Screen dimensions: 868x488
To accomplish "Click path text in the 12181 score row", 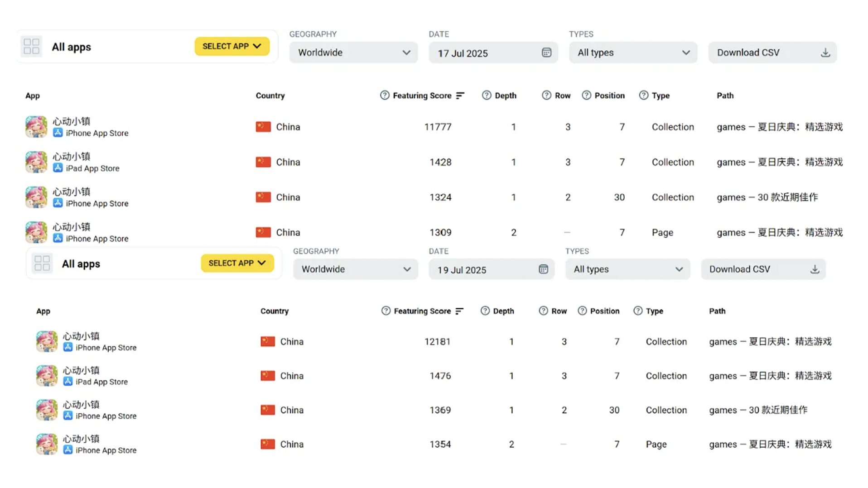I will (x=770, y=341).
